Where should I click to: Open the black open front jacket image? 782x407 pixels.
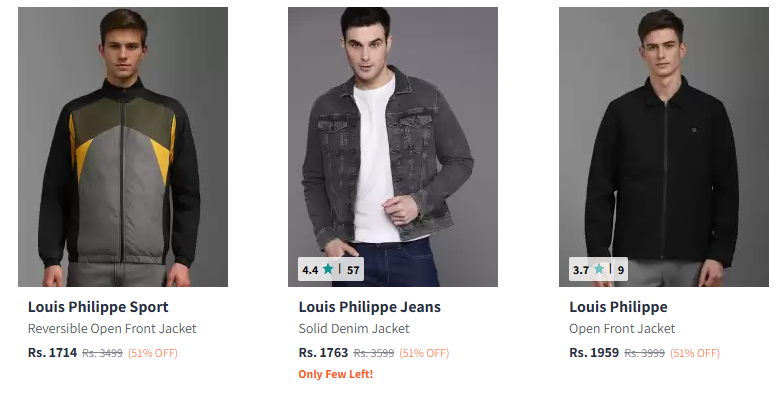(663, 147)
